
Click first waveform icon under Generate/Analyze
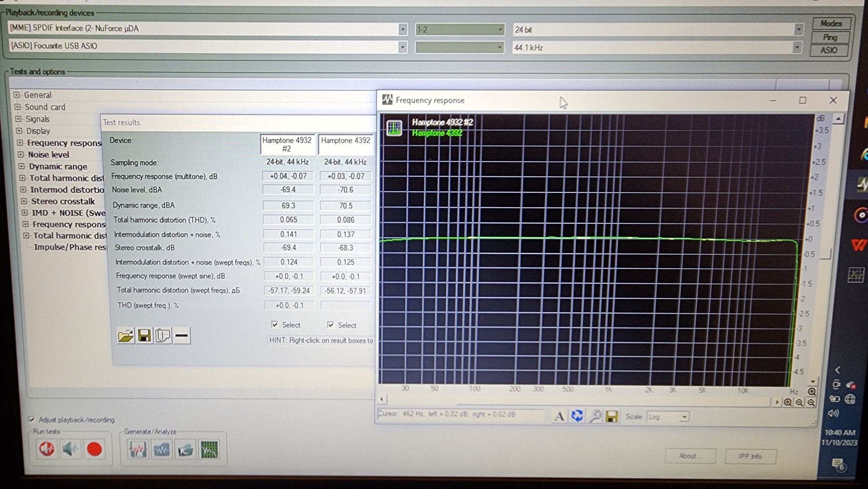point(138,449)
